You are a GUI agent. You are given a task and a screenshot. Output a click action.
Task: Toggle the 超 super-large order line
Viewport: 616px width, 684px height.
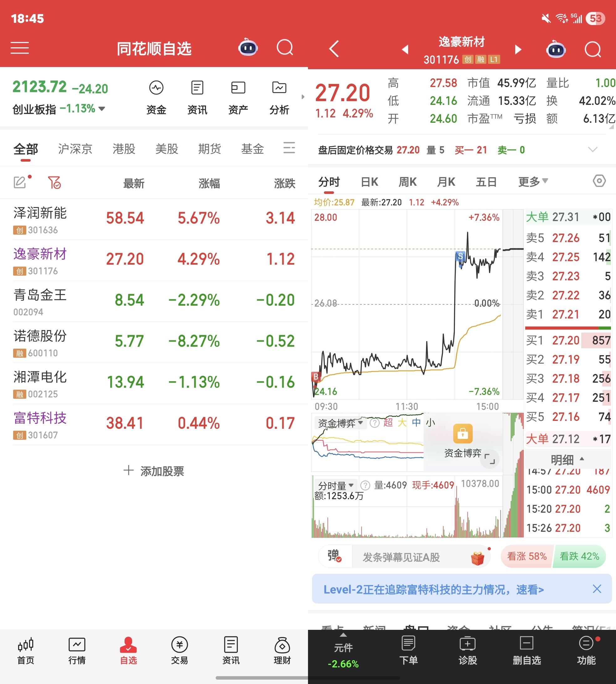tap(388, 422)
